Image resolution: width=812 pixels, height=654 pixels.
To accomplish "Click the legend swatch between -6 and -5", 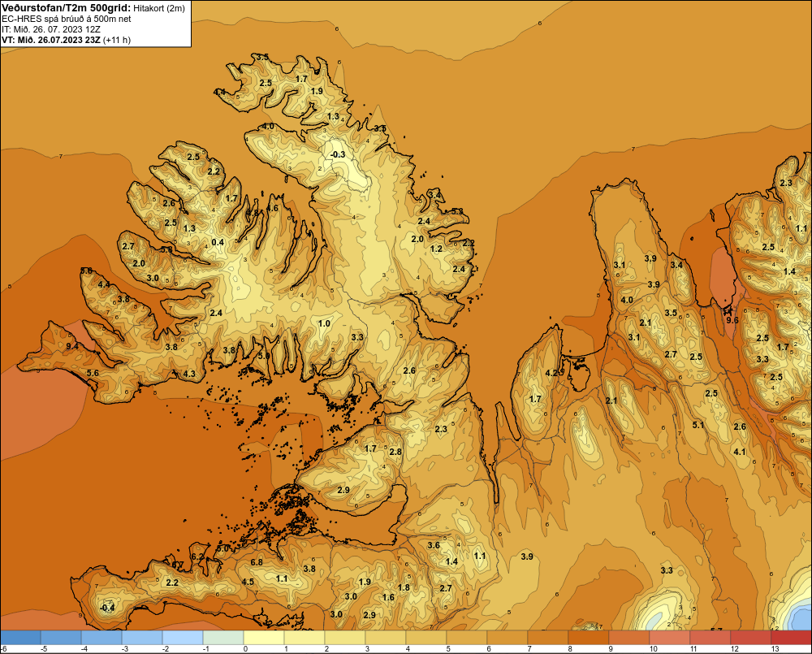I will 20,638.
